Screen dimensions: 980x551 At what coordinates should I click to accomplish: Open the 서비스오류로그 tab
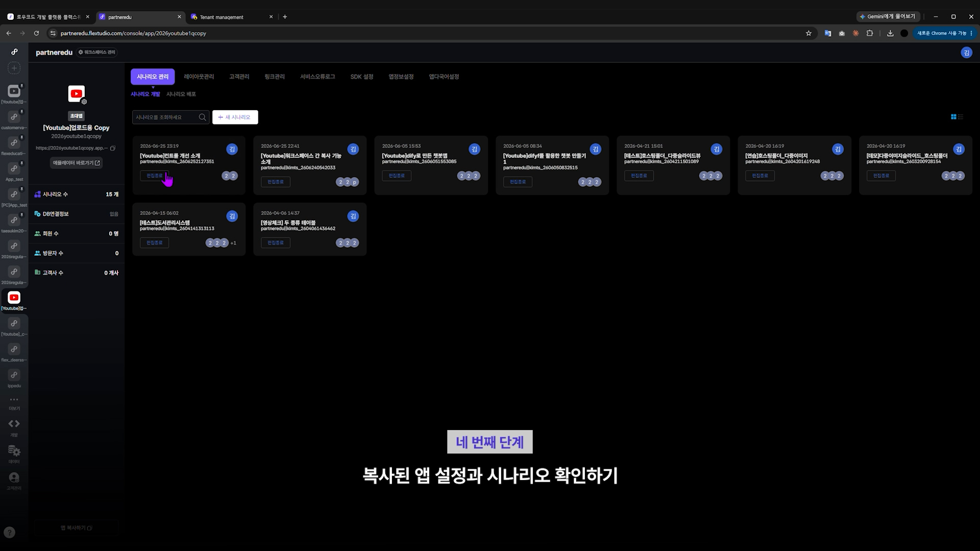click(x=317, y=77)
